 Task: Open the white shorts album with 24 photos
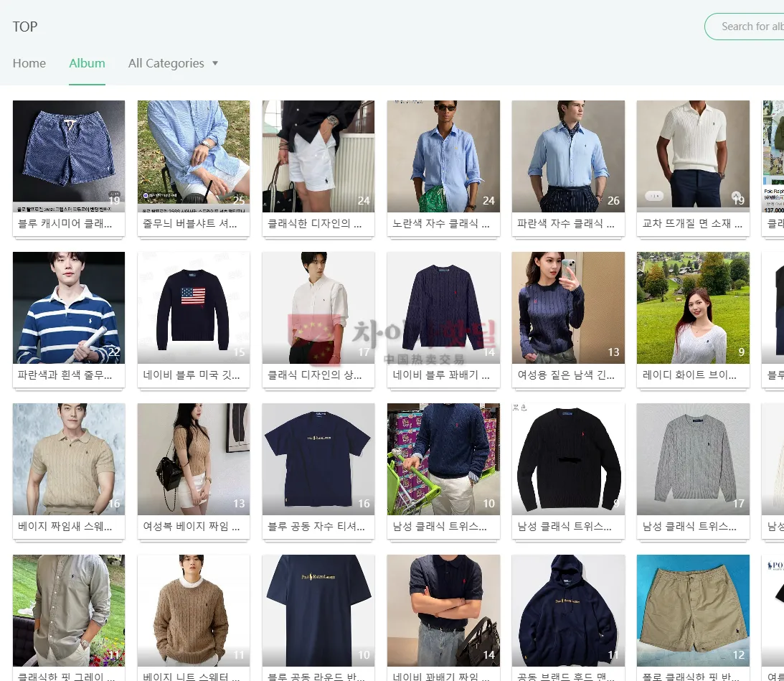tap(318, 156)
